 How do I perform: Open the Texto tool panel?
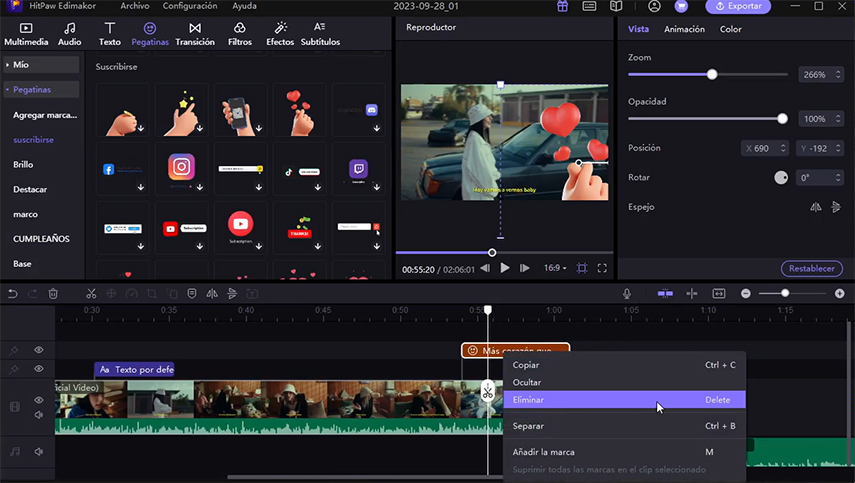point(110,34)
